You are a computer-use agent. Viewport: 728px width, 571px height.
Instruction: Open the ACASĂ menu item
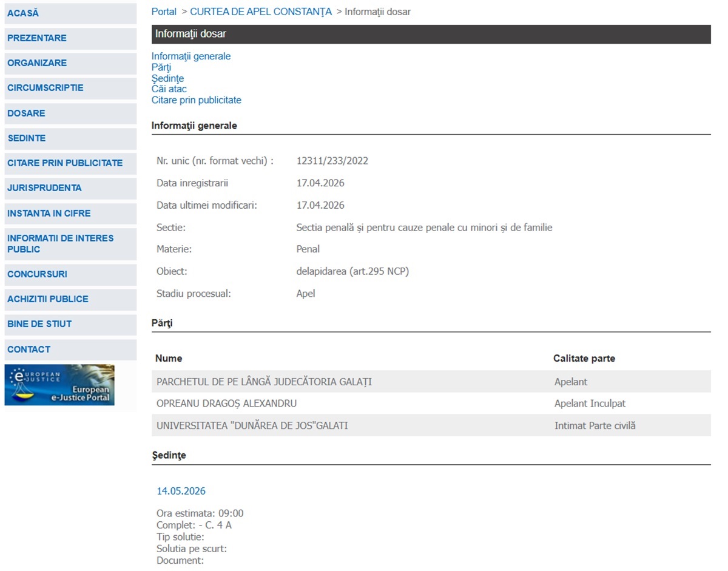click(70, 13)
